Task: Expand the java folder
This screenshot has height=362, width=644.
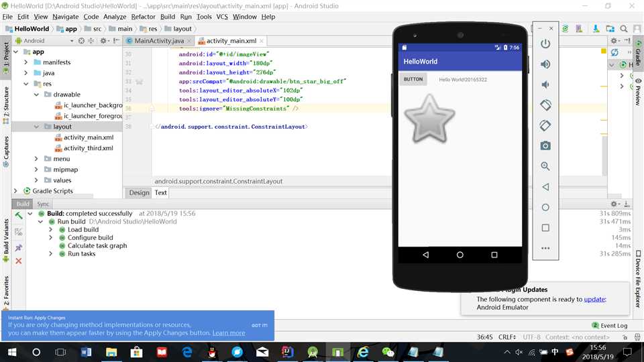Action: 26,73
